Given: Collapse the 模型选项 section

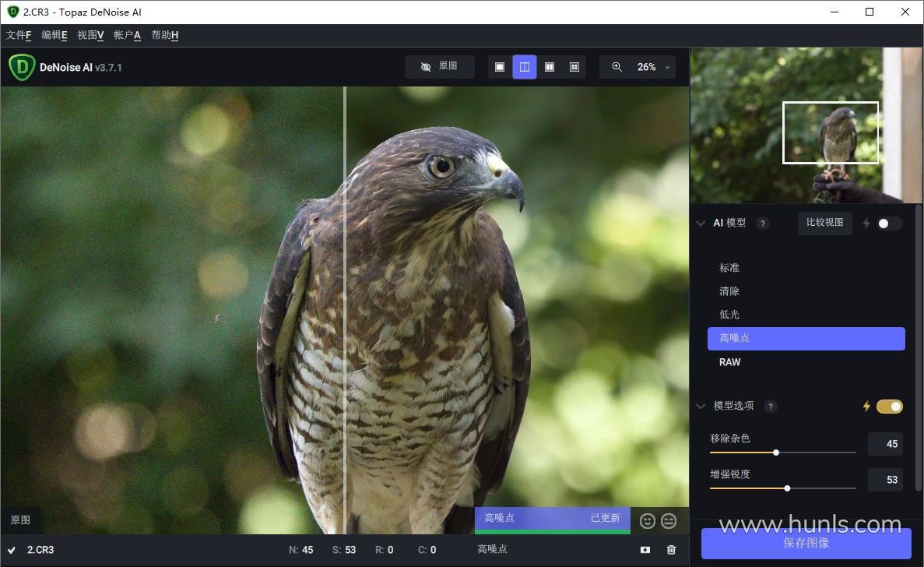Looking at the screenshot, I should (x=701, y=406).
